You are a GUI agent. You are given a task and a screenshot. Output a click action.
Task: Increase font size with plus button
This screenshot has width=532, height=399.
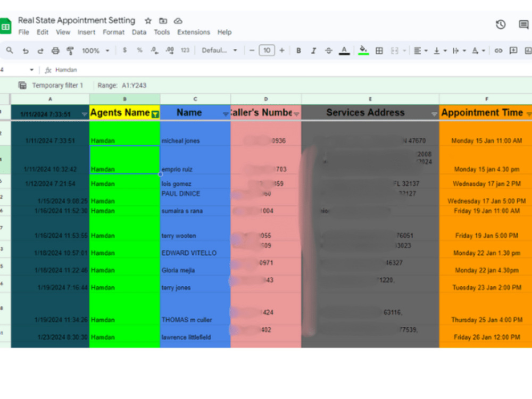282,51
